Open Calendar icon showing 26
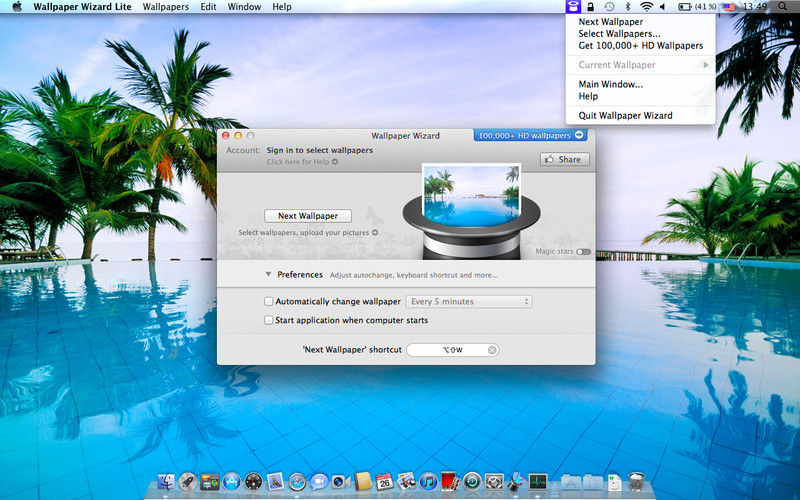The width and height of the screenshot is (800, 500). click(385, 482)
